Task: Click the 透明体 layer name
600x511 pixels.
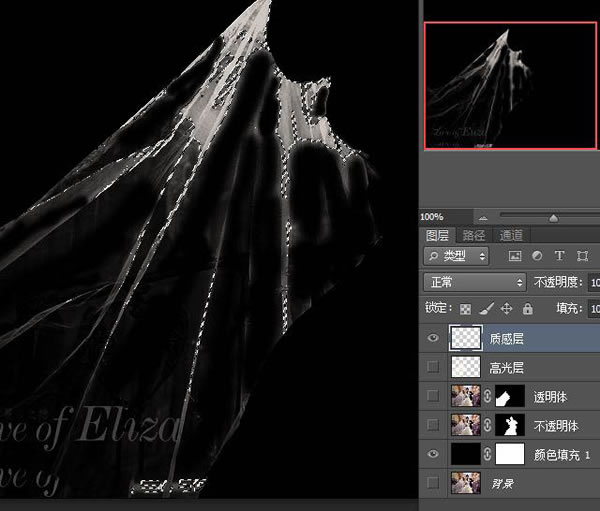Action: [550, 397]
